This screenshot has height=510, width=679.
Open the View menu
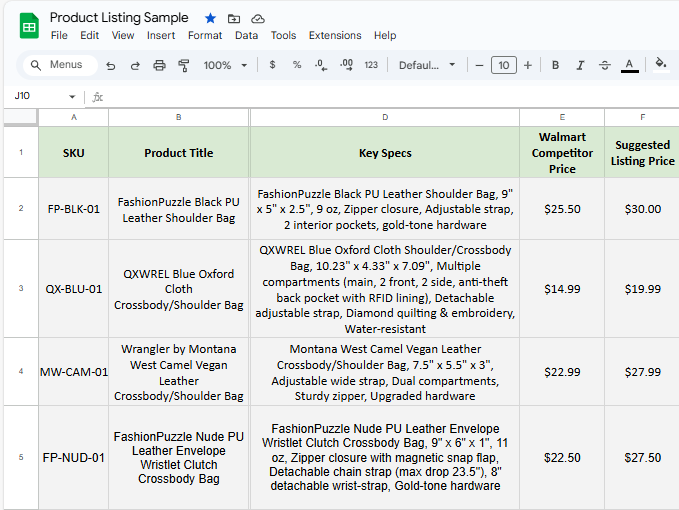(x=123, y=36)
